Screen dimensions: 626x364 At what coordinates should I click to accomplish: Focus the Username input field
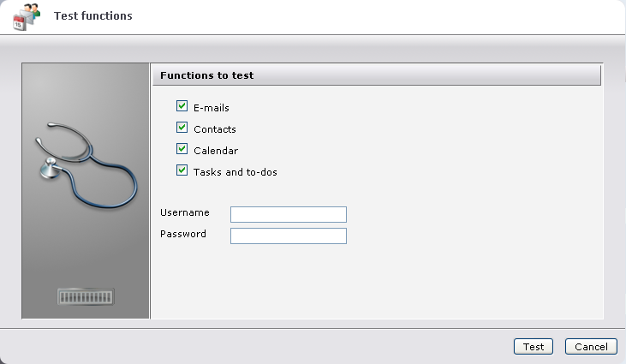point(289,214)
